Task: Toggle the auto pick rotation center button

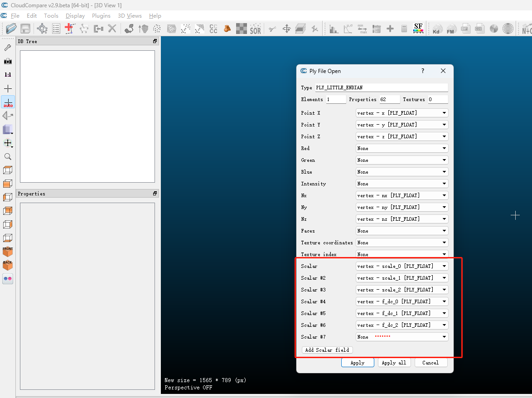Action: [x=8, y=102]
